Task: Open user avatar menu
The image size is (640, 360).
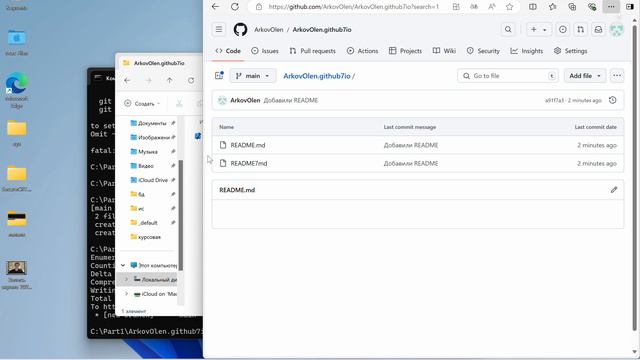Action: (x=616, y=29)
